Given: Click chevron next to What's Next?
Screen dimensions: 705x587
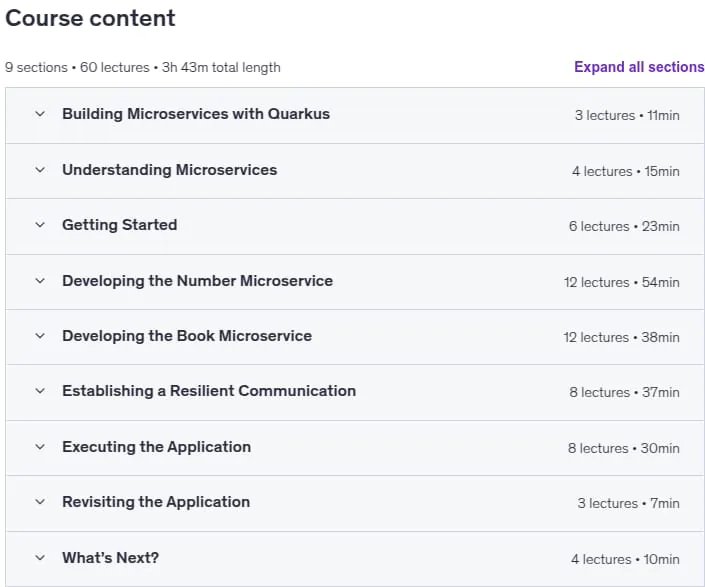Looking at the screenshot, I should [x=40, y=558].
